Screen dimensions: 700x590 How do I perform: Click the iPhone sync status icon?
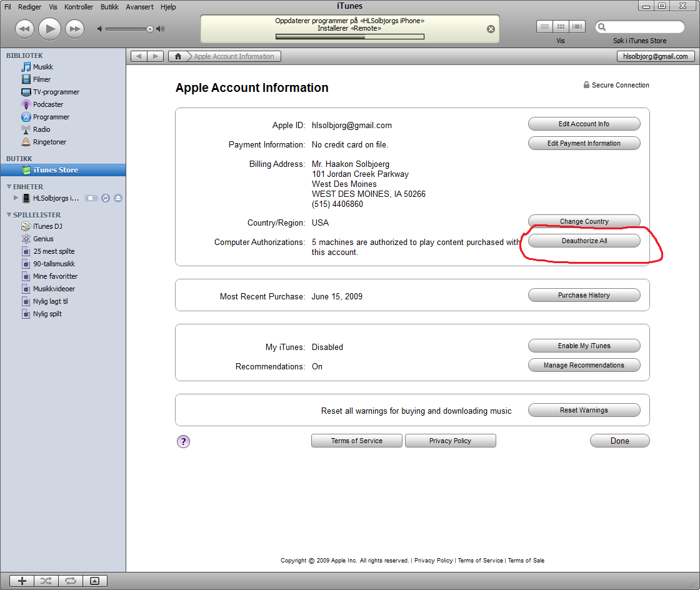pos(106,198)
